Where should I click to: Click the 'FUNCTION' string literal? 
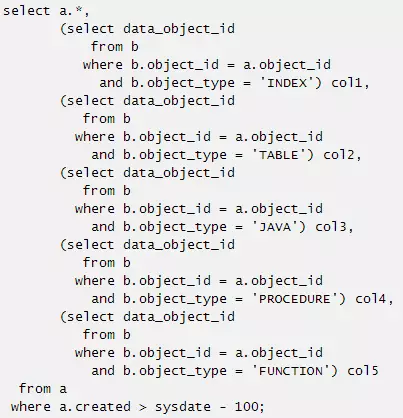point(291,371)
